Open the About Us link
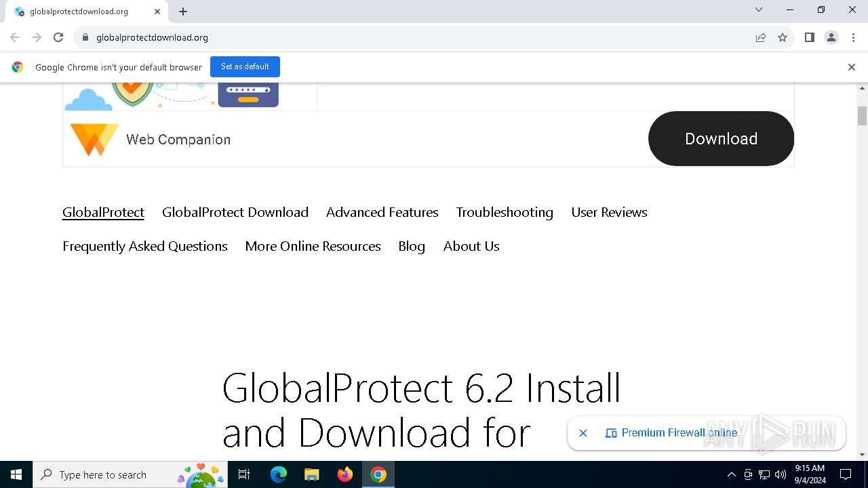 (x=471, y=246)
